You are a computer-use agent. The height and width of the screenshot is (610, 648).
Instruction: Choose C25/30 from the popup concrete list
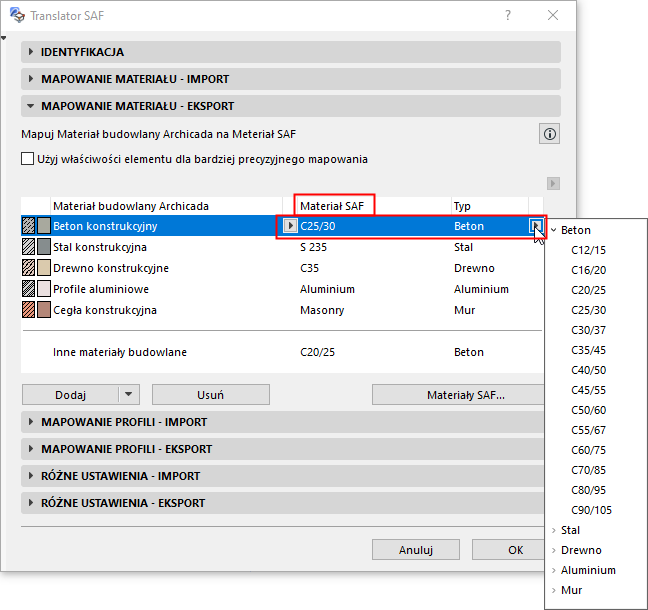588,310
